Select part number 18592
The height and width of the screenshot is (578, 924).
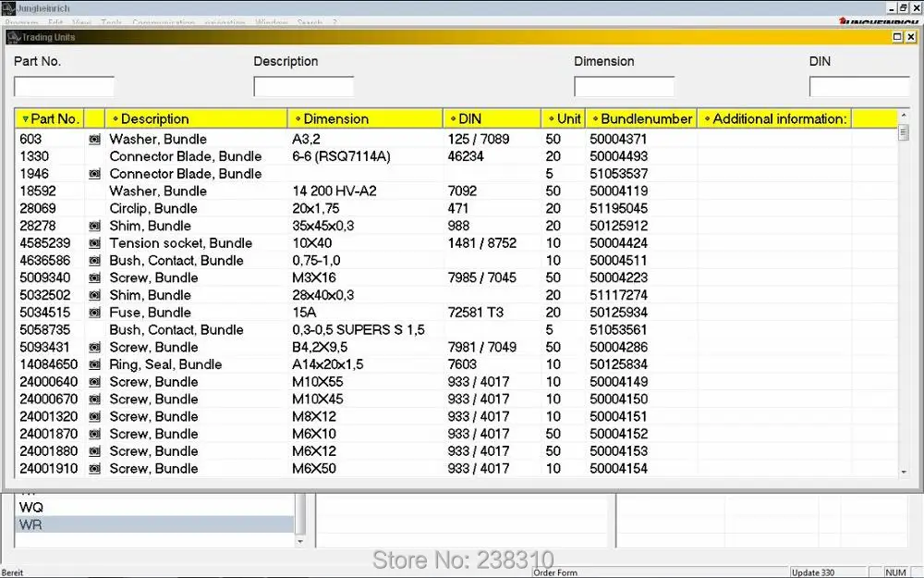pyautogui.click(x=38, y=191)
